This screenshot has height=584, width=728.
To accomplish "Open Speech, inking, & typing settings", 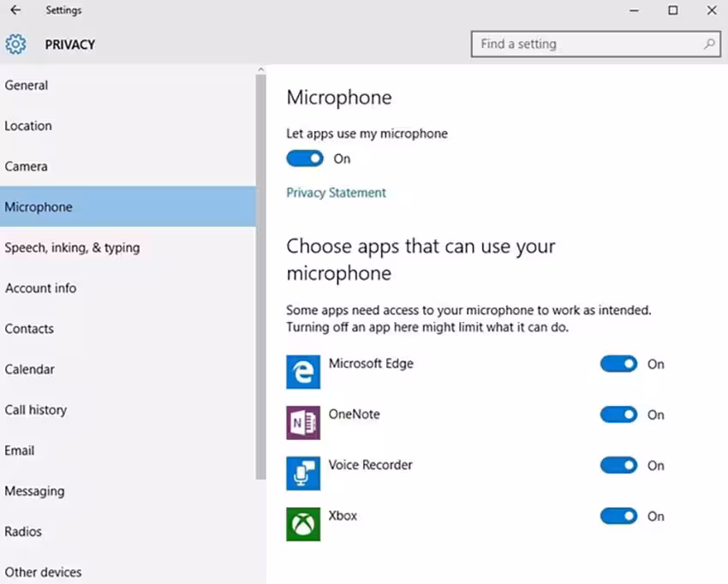I will 128,247.
